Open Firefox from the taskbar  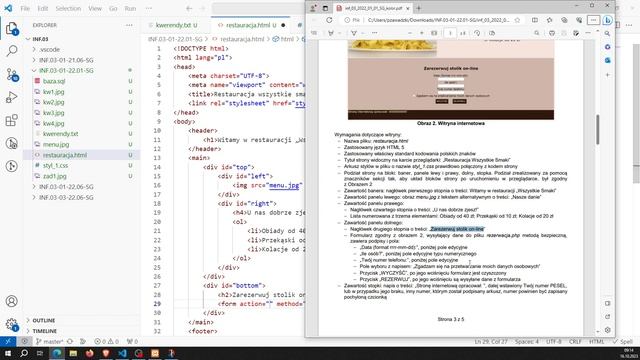[x=89, y=353]
